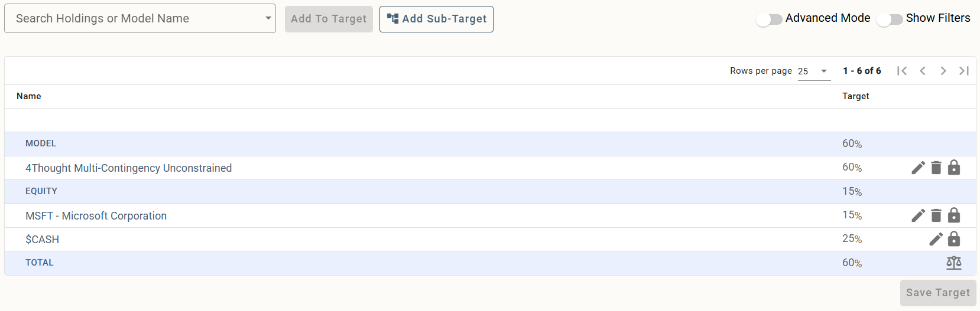The width and height of the screenshot is (980, 311).
Task: Click the Add To Target button
Action: click(x=329, y=19)
